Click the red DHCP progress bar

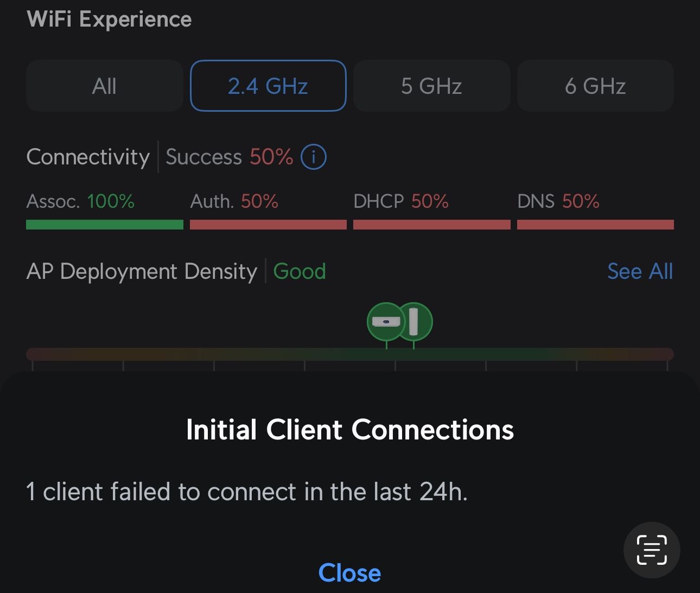431,225
